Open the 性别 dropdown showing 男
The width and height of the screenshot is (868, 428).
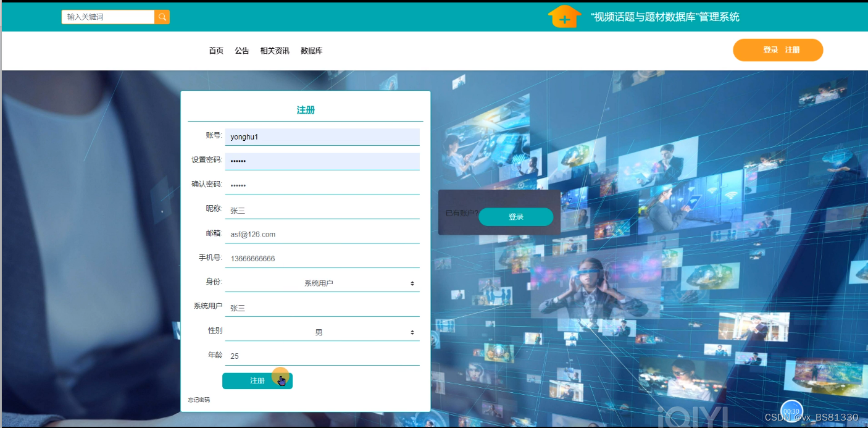[322, 332]
